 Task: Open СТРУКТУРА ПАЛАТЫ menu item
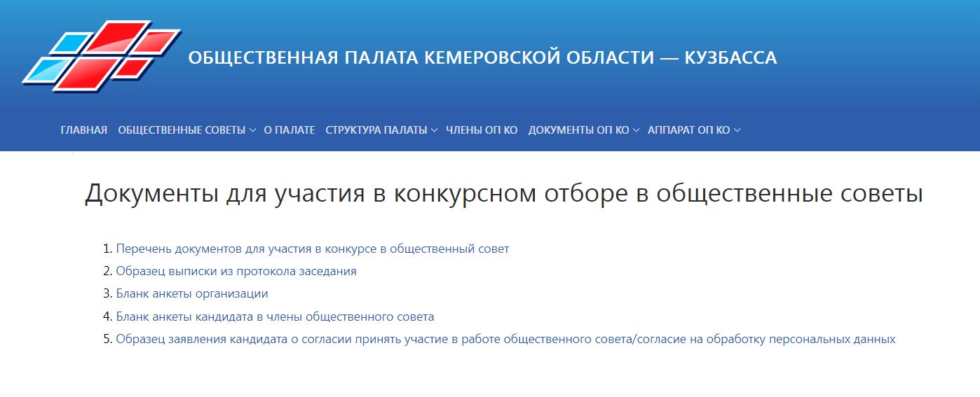tap(376, 130)
